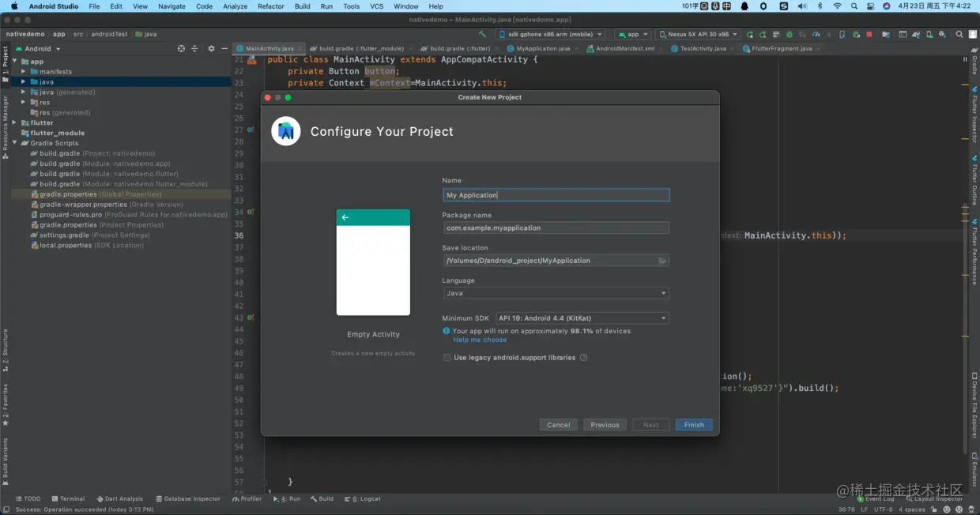Switch to the AndroidManifest.xml tab
The width and height of the screenshot is (980, 515).
click(x=624, y=48)
